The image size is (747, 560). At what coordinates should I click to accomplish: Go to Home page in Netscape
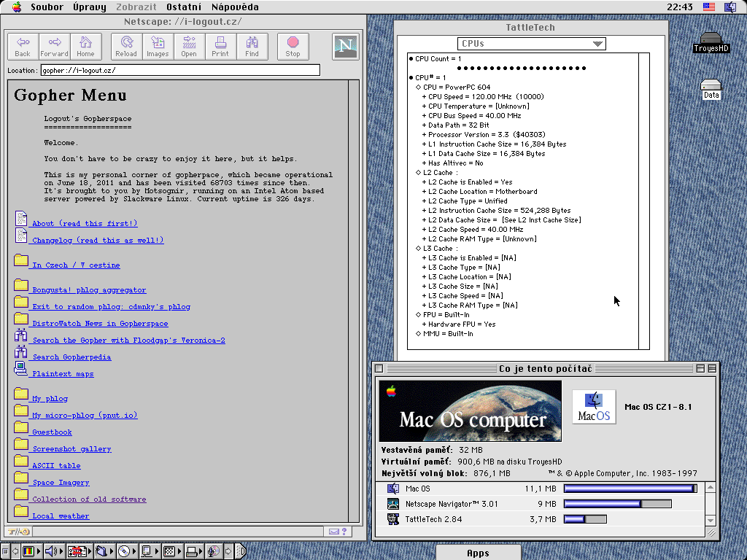85,47
